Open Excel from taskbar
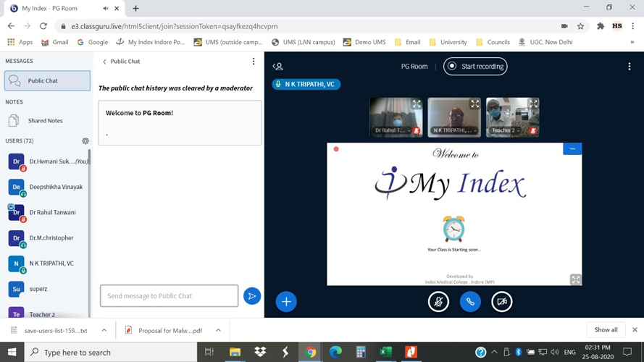Screen dimensions: 644x362 tap(385, 352)
